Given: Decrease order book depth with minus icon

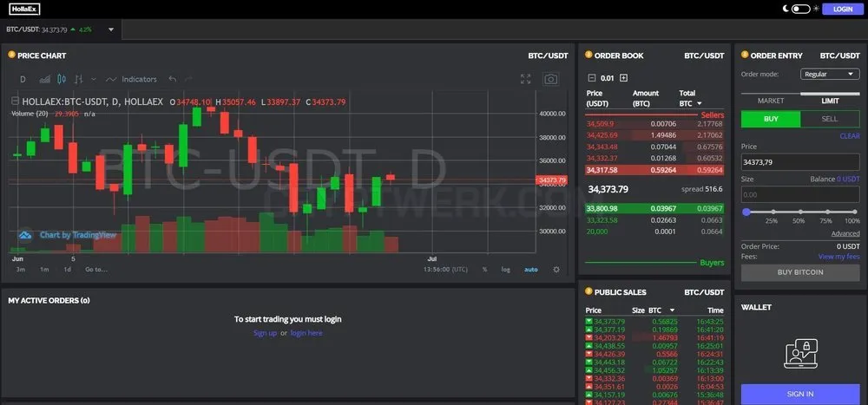Looking at the screenshot, I should 591,78.
